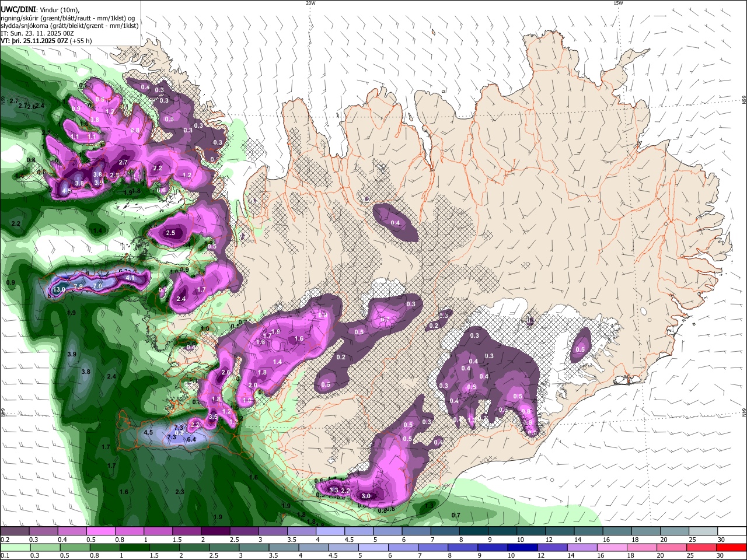This screenshot has height=560, width=747.
Task: Pick the bright red 30 swatch in the rain scale
Action: point(732,547)
